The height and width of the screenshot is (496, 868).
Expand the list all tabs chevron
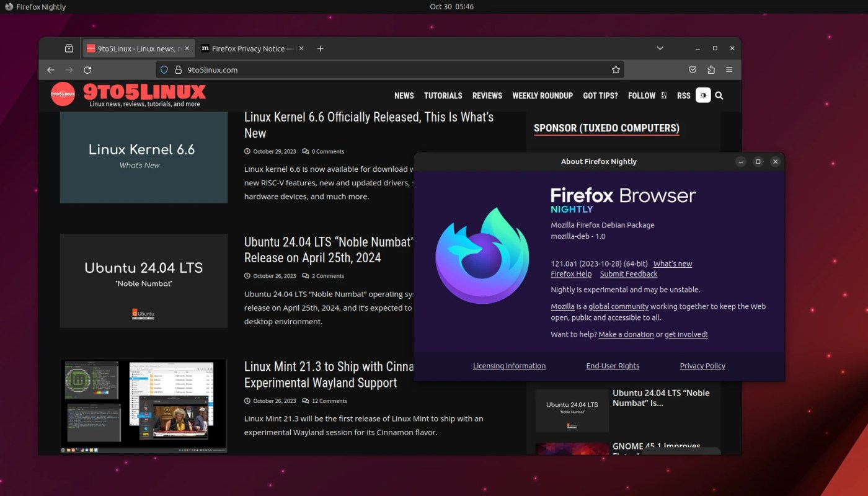coord(660,48)
